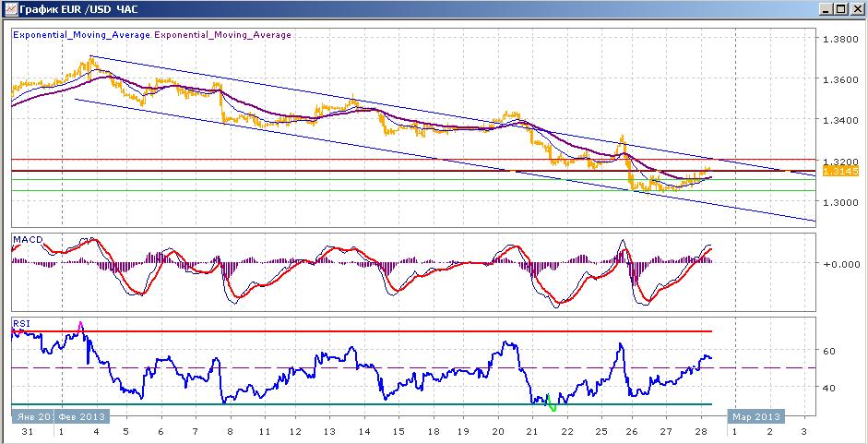Click the chart window icon in the title bar

point(10,9)
